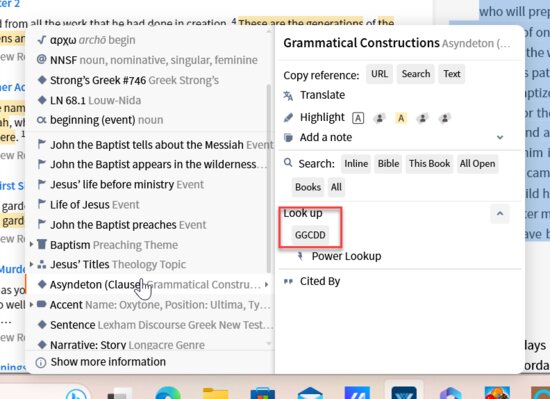Open Power Lookup
Screen dimensions: 550x399
pyautogui.click(x=346, y=256)
